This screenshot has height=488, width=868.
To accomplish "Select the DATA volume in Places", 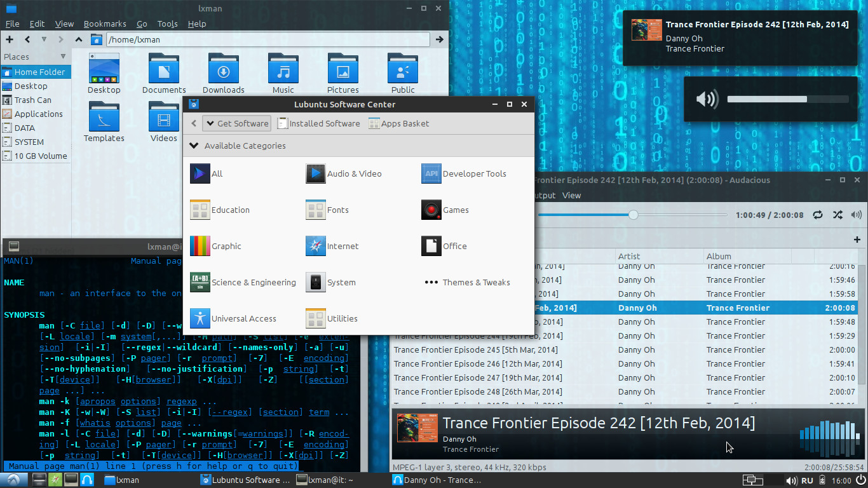I will pyautogui.click(x=25, y=128).
